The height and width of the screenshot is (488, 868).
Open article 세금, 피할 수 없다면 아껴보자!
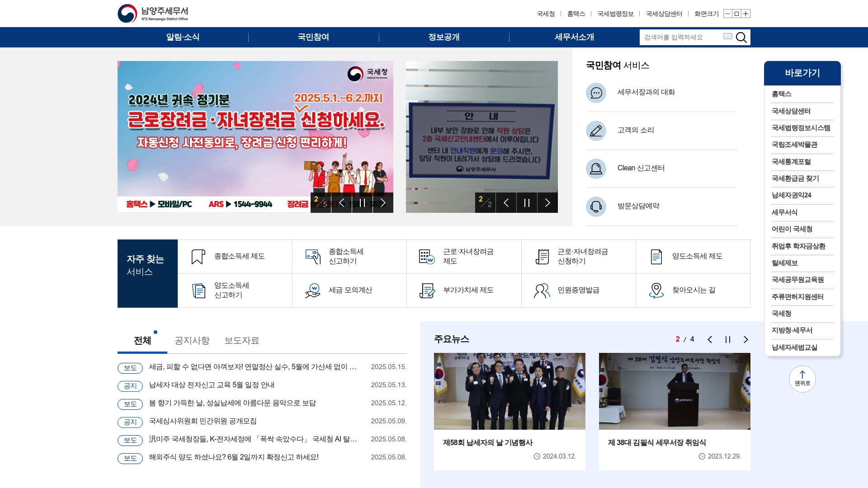253,367
